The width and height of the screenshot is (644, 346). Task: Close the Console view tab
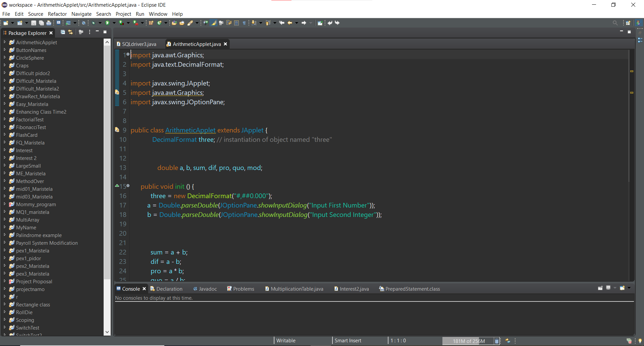click(144, 289)
